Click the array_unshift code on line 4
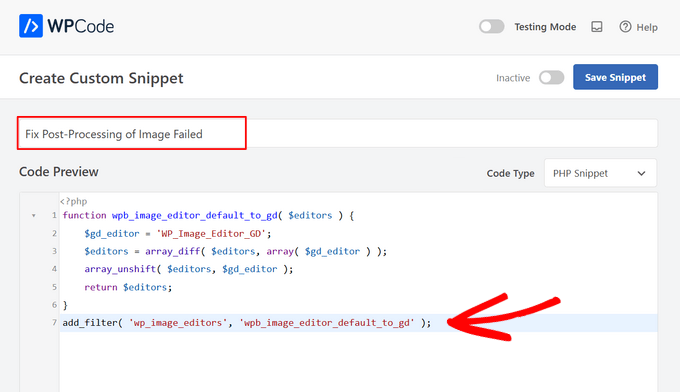The image size is (680, 392). [x=189, y=269]
